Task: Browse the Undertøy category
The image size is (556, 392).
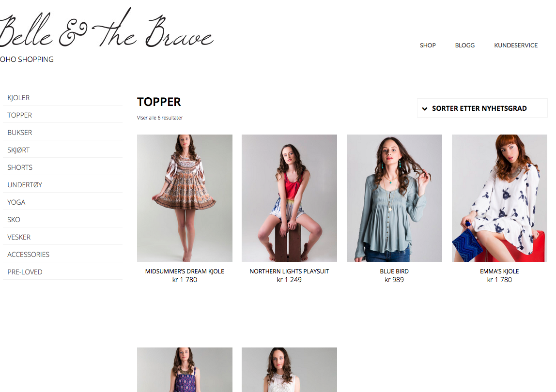Action: [x=25, y=185]
